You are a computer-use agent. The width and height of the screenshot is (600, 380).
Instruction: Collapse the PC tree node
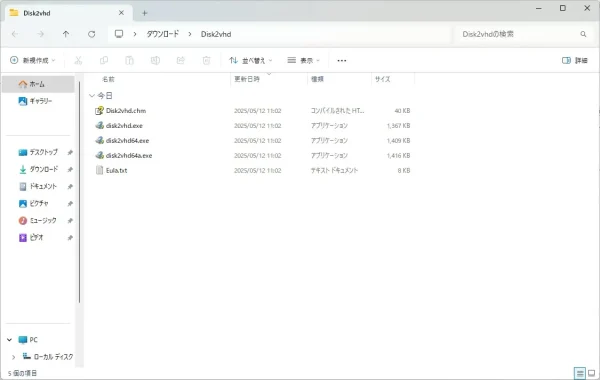[x=10, y=340]
